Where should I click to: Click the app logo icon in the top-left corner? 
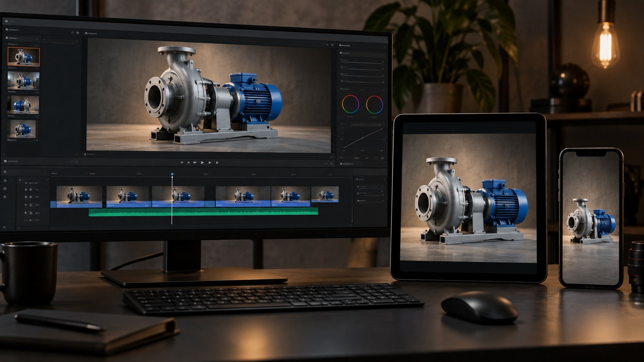pos(6,21)
